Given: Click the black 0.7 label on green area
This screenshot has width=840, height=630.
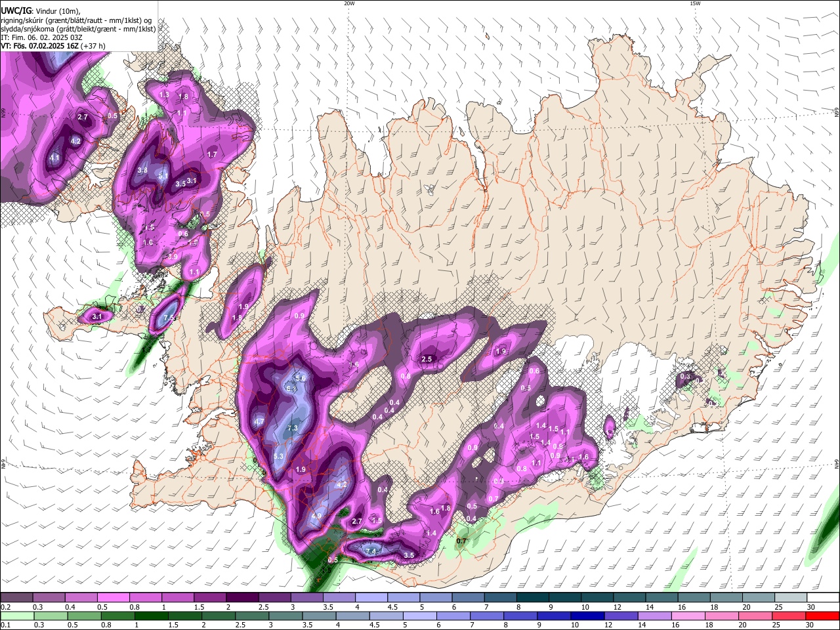Looking at the screenshot, I should point(461,541).
